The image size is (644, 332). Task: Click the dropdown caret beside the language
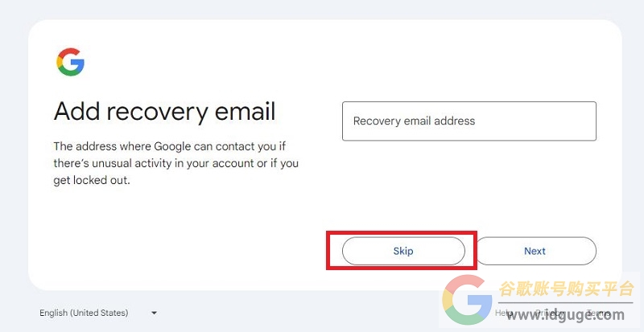click(154, 314)
